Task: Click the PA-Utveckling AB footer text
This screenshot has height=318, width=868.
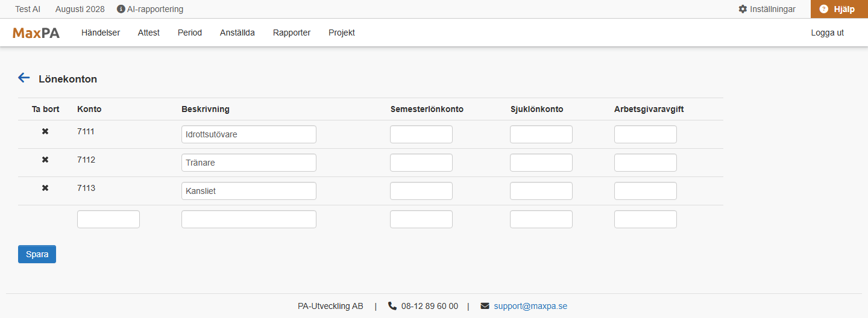Action: coord(330,306)
